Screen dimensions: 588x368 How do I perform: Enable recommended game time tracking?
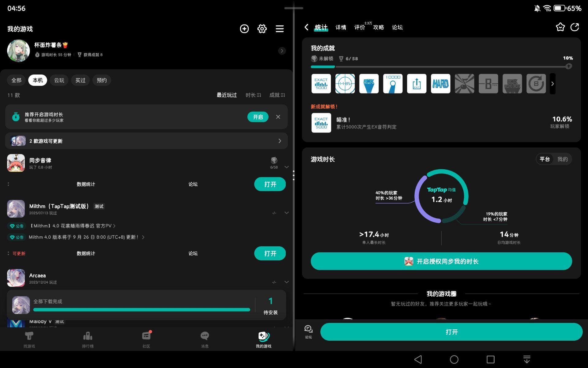258,117
